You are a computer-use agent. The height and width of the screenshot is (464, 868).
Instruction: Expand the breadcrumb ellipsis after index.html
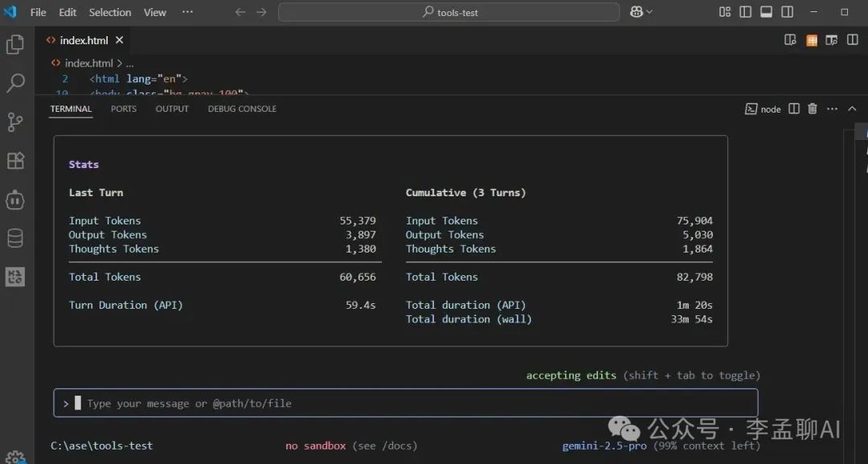point(129,64)
